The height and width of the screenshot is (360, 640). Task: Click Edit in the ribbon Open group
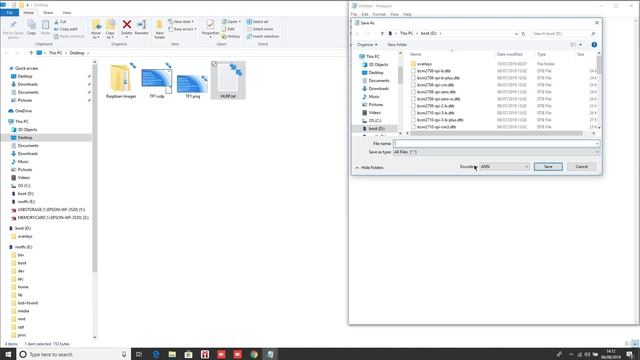pos(228,29)
